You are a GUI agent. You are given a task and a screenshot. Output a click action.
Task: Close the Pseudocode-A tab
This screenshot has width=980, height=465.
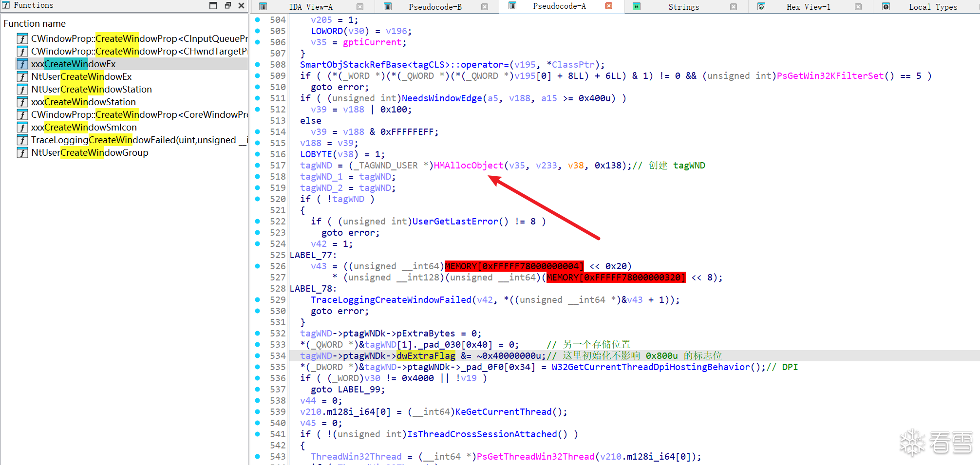click(x=609, y=6)
